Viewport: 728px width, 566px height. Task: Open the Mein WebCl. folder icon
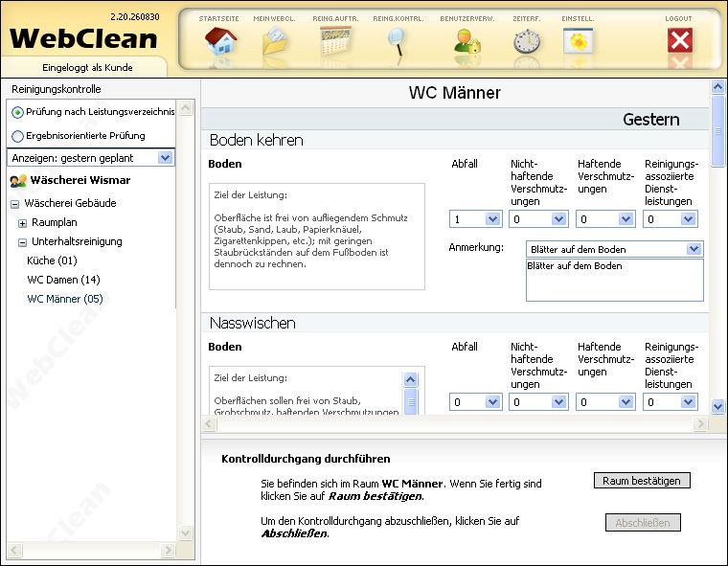[x=275, y=41]
